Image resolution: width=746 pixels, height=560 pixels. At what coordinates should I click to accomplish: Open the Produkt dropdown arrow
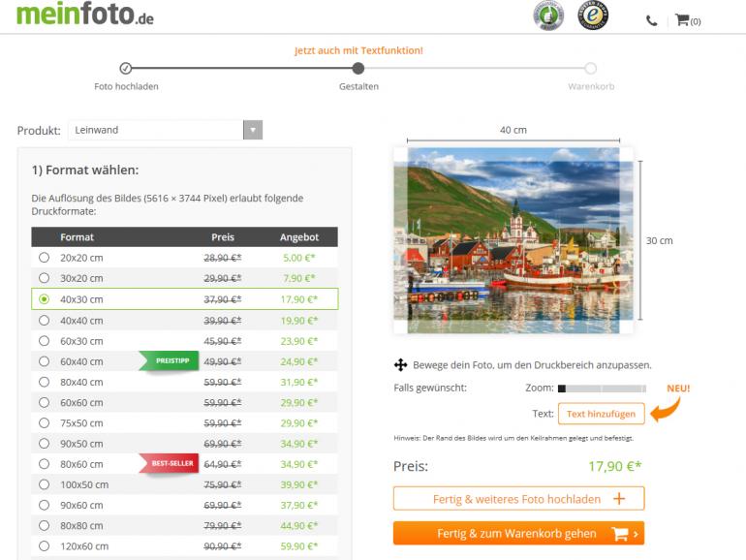[253, 130]
